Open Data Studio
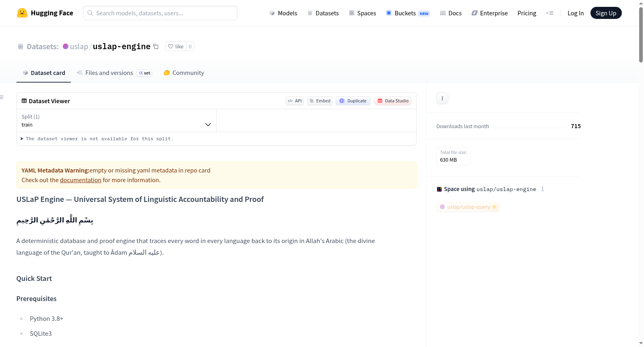Image resolution: width=644 pixels, height=347 pixels. coord(393,101)
